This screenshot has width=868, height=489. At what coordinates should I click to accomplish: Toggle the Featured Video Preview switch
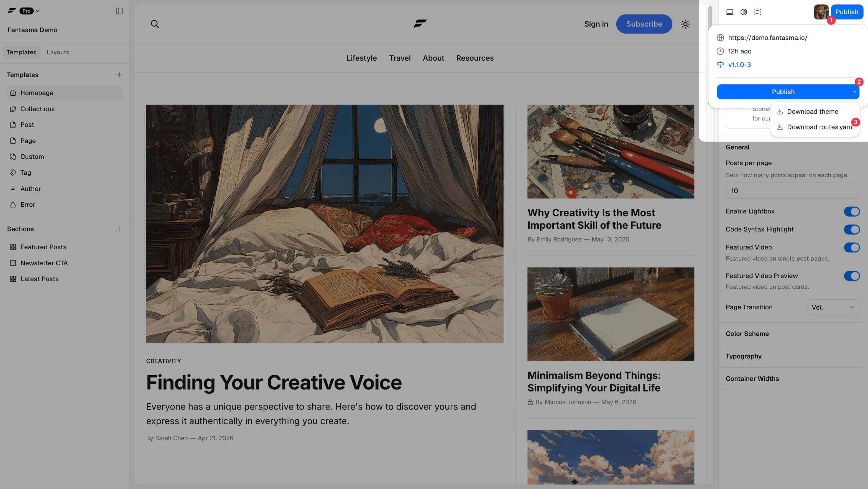pyautogui.click(x=851, y=276)
